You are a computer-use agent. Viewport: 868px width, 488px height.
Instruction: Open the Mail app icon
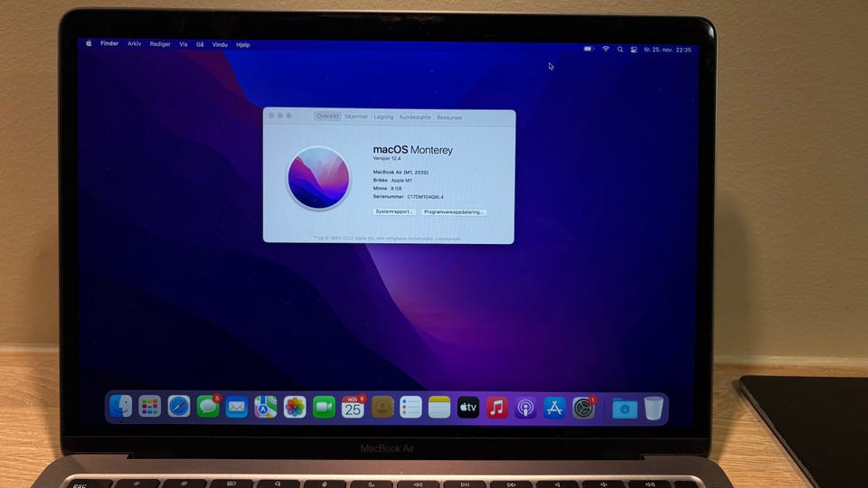tap(236, 408)
